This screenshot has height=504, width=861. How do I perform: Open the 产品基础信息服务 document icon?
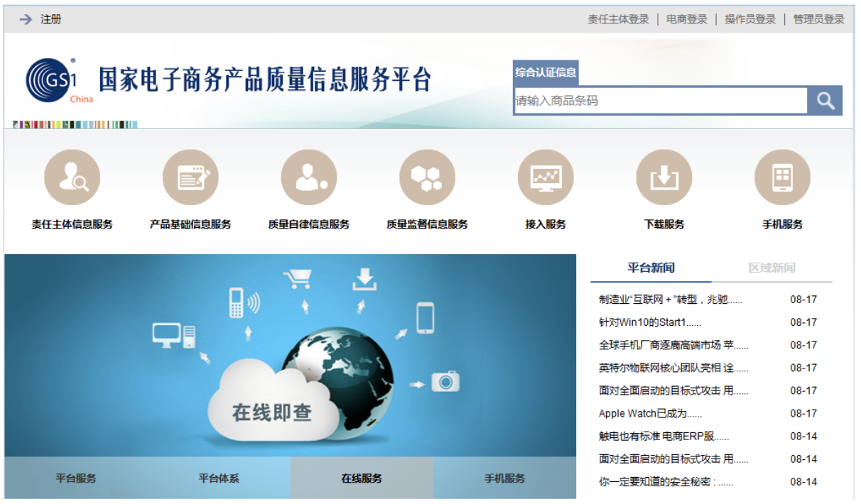pos(190,177)
